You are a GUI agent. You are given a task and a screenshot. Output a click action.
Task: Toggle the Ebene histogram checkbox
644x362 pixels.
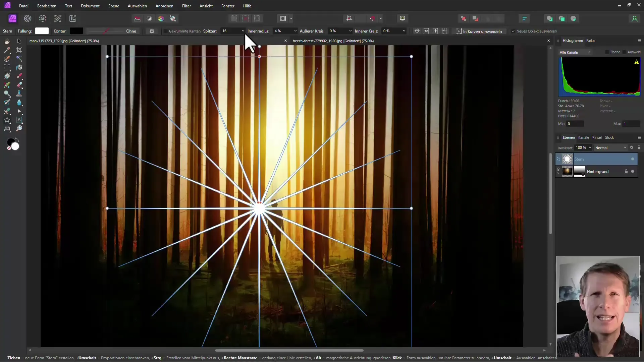point(607,52)
